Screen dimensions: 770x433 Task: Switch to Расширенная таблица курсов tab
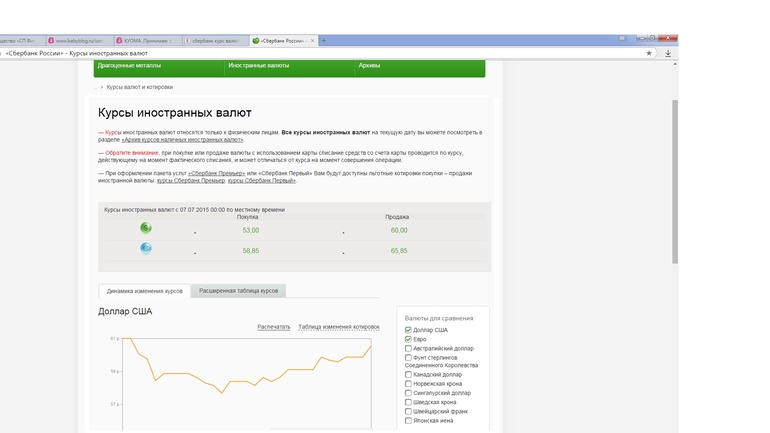(238, 290)
